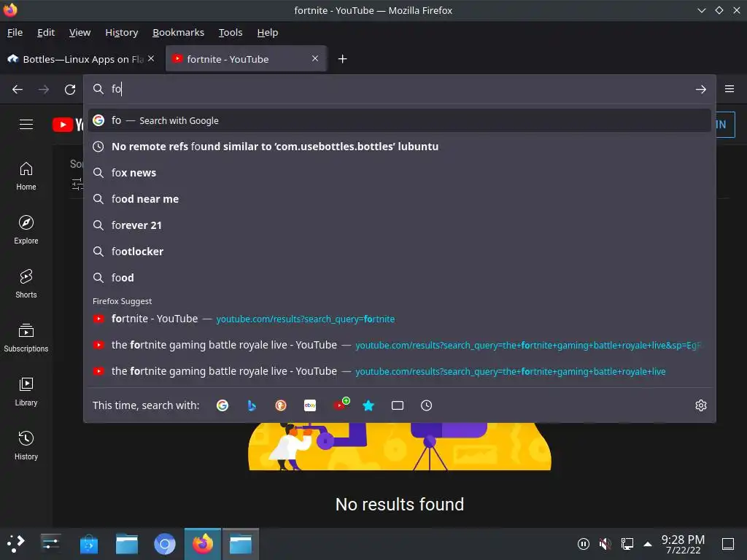Add YouTube search engine icon

[x=340, y=404]
